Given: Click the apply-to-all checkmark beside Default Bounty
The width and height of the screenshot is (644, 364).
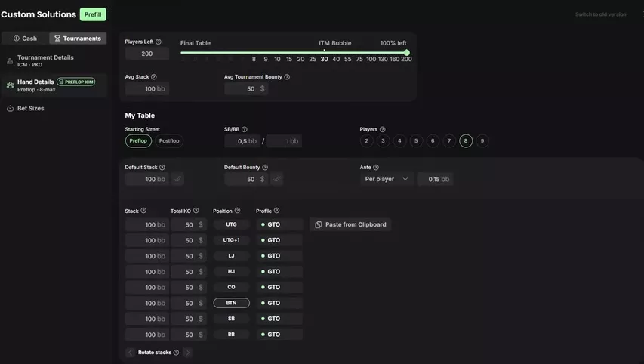Looking at the screenshot, I should [277, 179].
